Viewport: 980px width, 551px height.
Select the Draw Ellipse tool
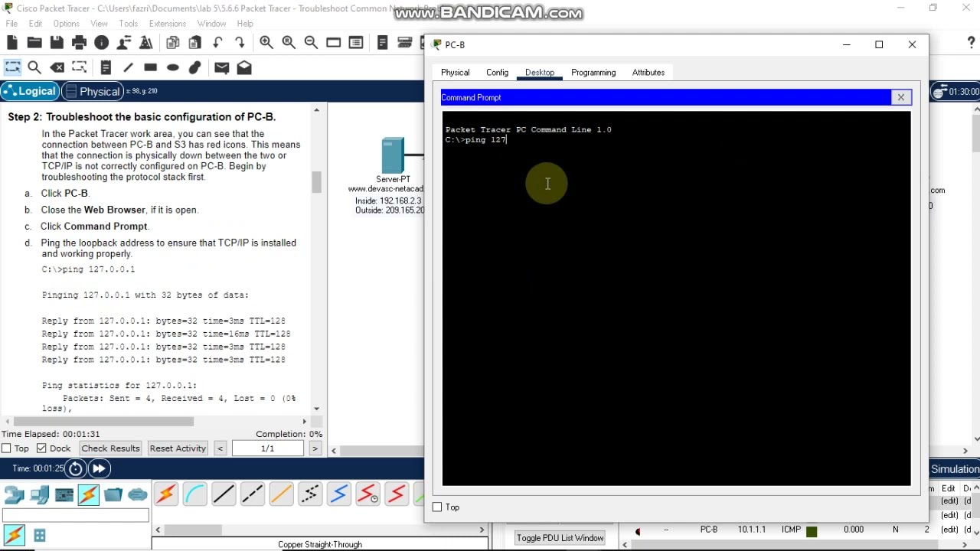pyautogui.click(x=173, y=67)
